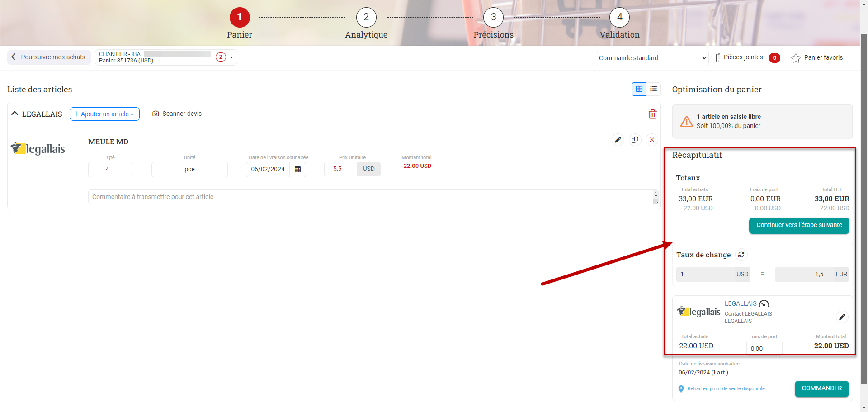Refresh the exchange rate (Taux de change)

point(741,255)
